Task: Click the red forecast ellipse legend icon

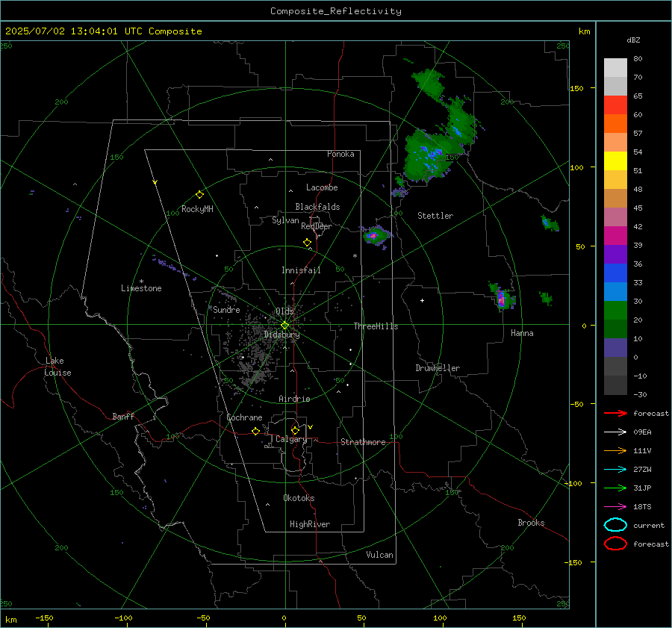Action: tap(615, 544)
